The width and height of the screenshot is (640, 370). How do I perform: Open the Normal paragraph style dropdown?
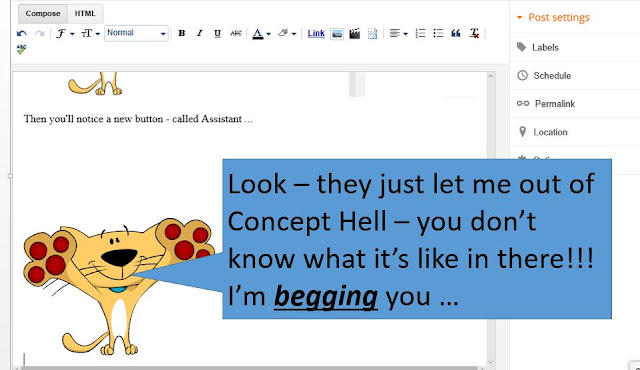(x=136, y=33)
